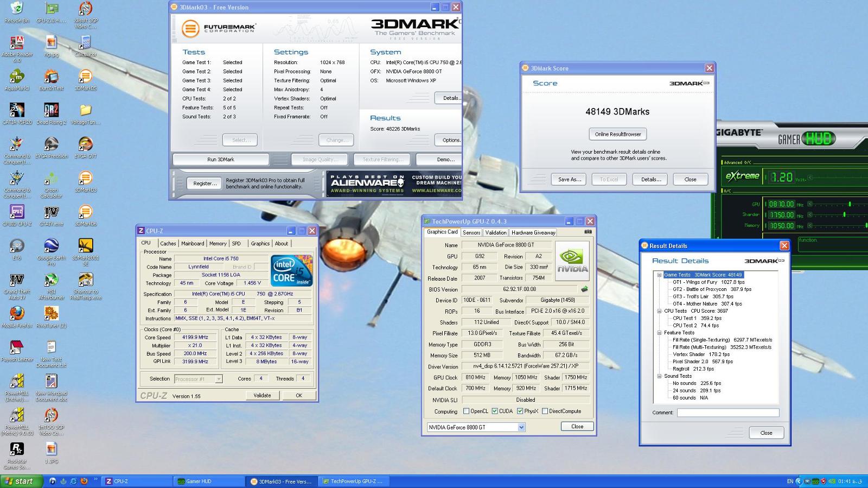Open Hardware Giveaway tab in GPU-Z
This screenshot has height=488, width=868.
[x=533, y=232]
